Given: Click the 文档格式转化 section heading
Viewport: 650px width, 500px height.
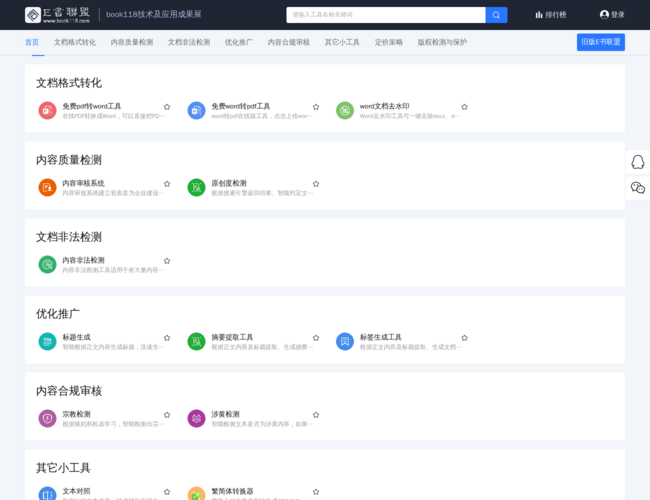Looking at the screenshot, I should [x=69, y=83].
